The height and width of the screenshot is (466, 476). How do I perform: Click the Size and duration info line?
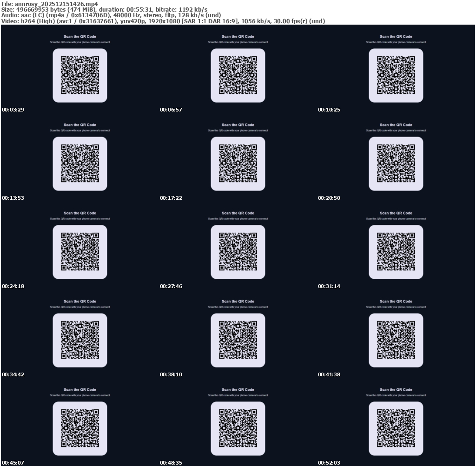pyautogui.click(x=105, y=9)
